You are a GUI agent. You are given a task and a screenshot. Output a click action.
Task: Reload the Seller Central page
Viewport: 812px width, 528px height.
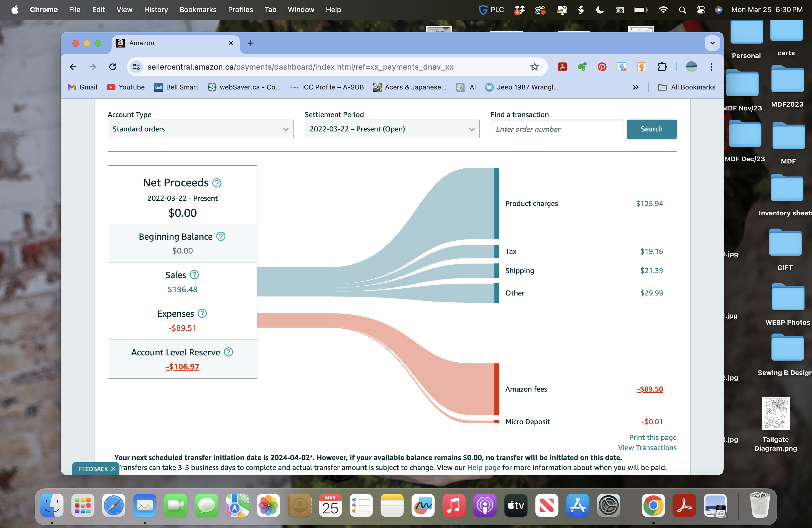pyautogui.click(x=113, y=67)
